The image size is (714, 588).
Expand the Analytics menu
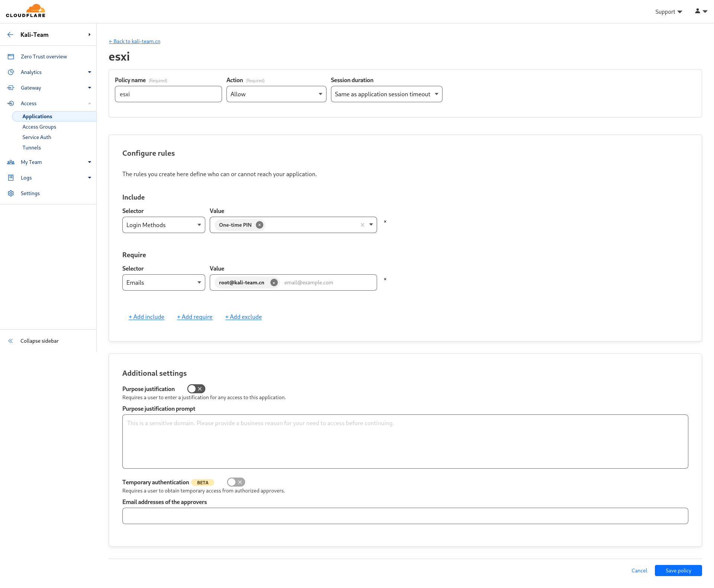[90, 72]
